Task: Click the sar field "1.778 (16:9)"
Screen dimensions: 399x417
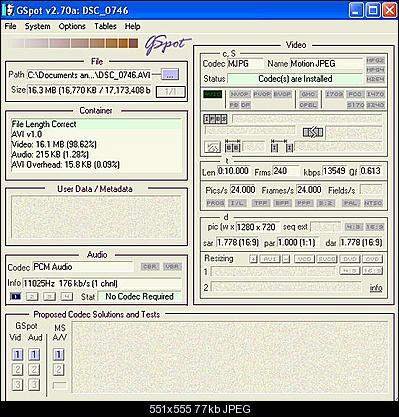Action: click(238, 242)
